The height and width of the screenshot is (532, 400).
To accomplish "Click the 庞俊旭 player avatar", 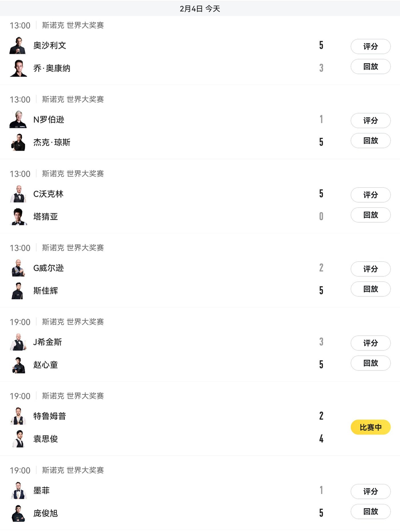I will coord(18,513).
